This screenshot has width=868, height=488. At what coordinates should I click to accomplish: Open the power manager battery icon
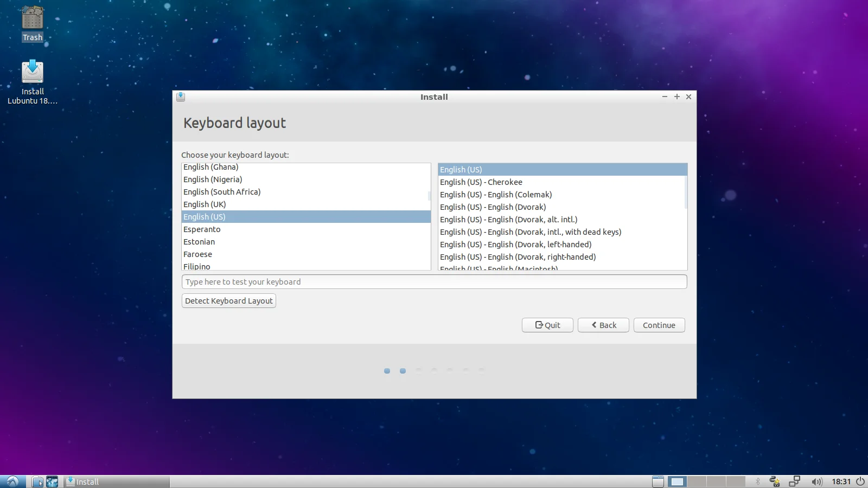pos(775,481)
